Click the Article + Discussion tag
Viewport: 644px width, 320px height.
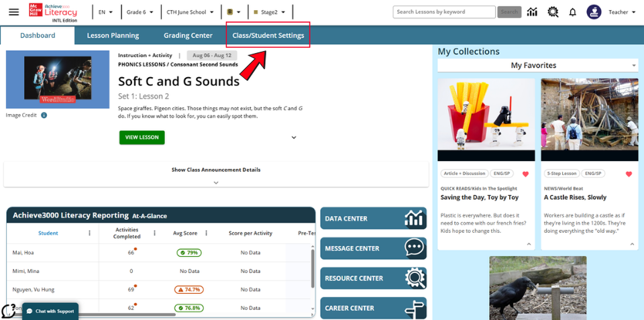tap(464, 173)
